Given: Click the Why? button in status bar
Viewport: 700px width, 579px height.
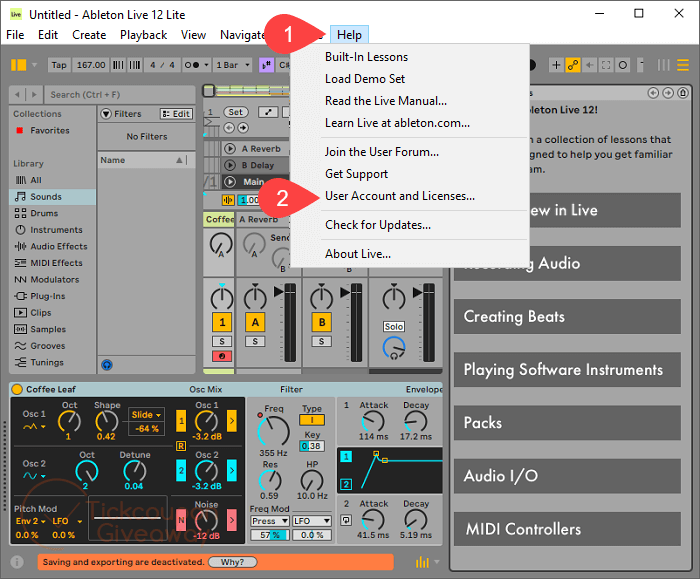Looking at the screenshot, I should (x=233, y=562).
